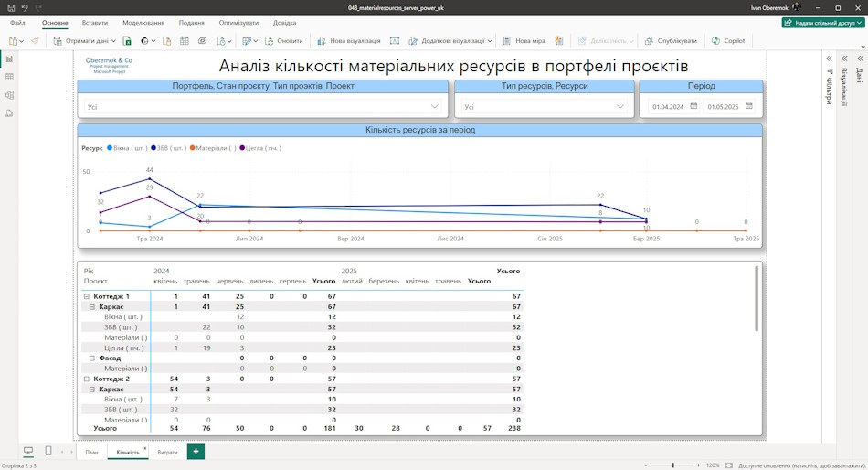Click the end date 01.05.2025 field

coord(723,107)
